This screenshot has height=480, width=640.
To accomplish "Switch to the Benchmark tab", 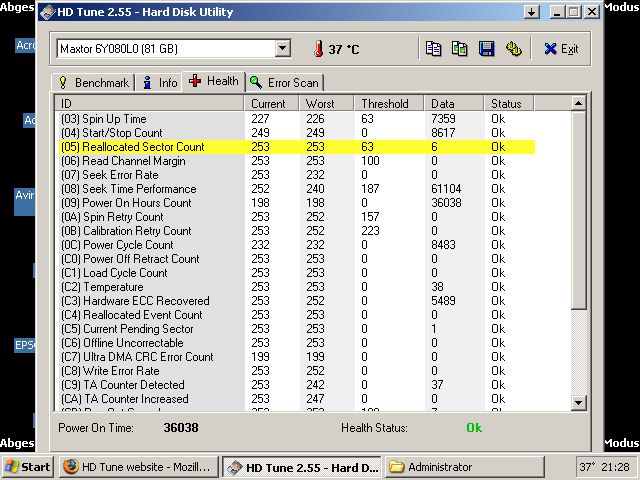I will point(93,83).
